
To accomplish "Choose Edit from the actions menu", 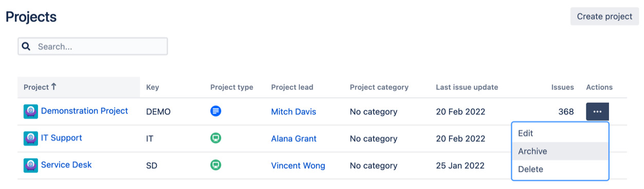I will click(560, 133).
